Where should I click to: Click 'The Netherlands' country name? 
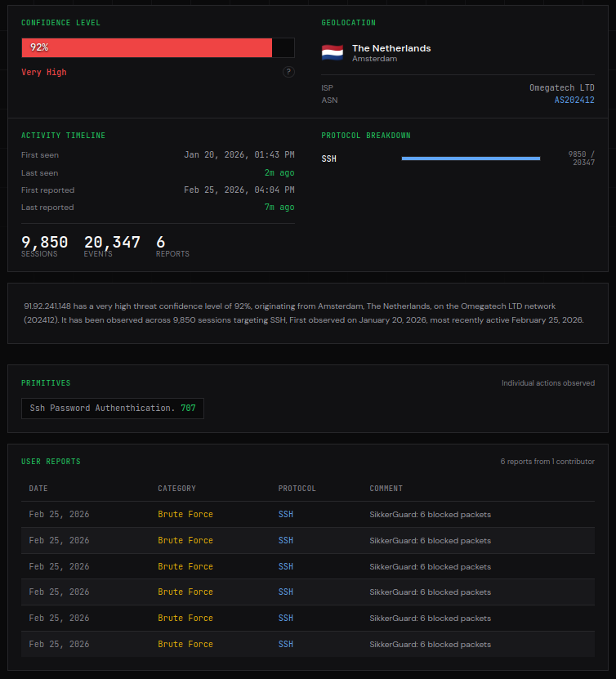tap(391, 48)
